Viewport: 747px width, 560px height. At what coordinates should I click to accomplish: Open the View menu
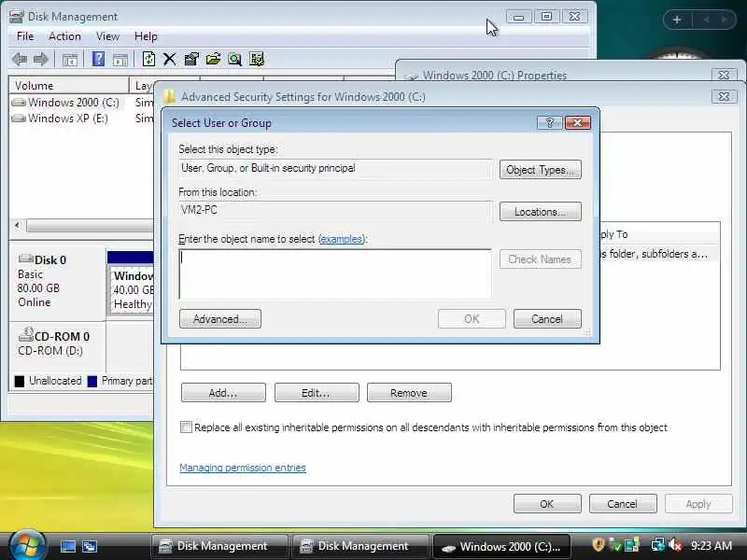pyautogui.click(x=107, y=36)
